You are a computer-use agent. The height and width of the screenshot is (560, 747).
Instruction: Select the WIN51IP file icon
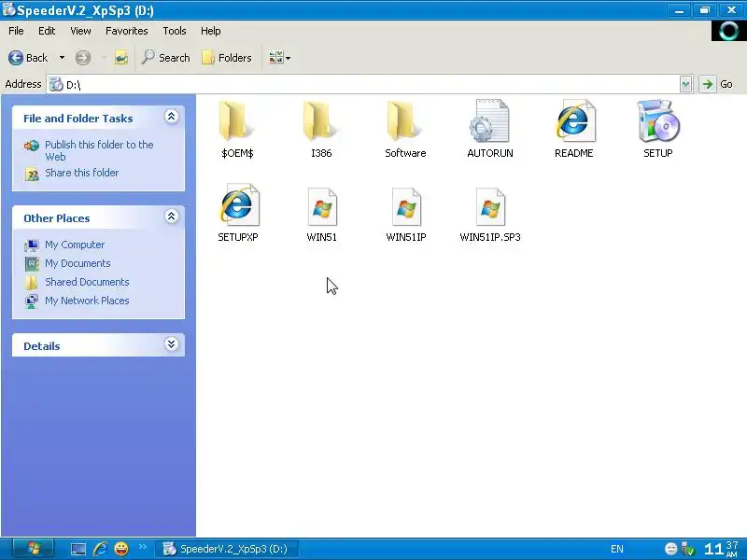pyautogui.click(x=406, y=206)
